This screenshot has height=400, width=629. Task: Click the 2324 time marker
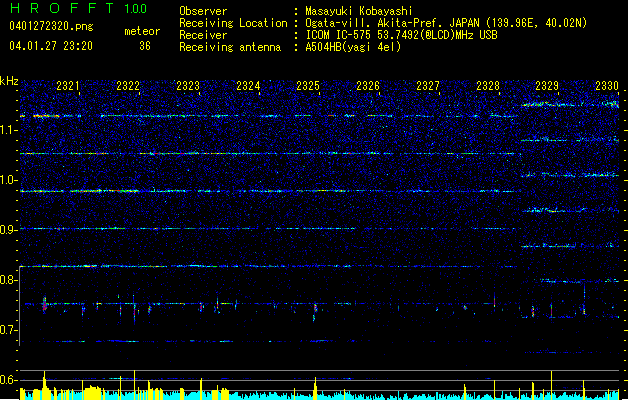(x=248, y=86)
